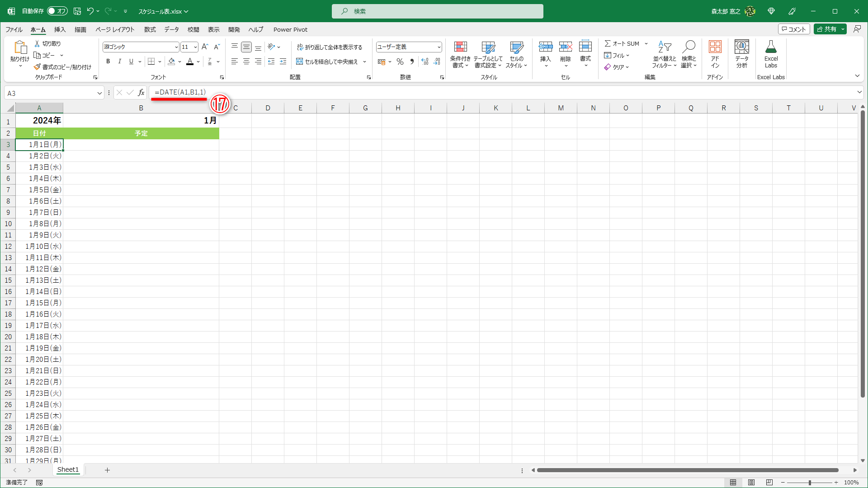Toggle AutoSave switch
Image resolution: width=868 pixels, height=488 pixels.
tap(57, 11)
